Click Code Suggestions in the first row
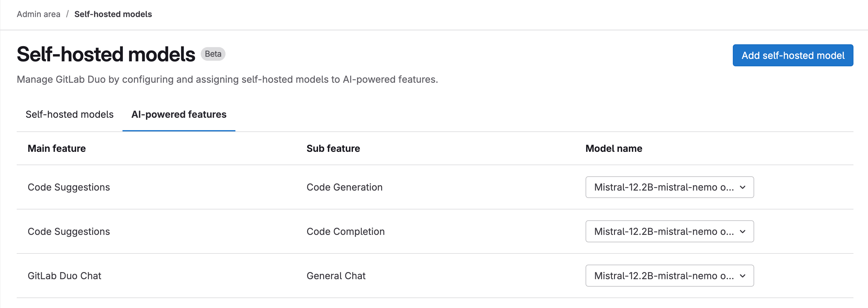 click(x=69, y=187)
